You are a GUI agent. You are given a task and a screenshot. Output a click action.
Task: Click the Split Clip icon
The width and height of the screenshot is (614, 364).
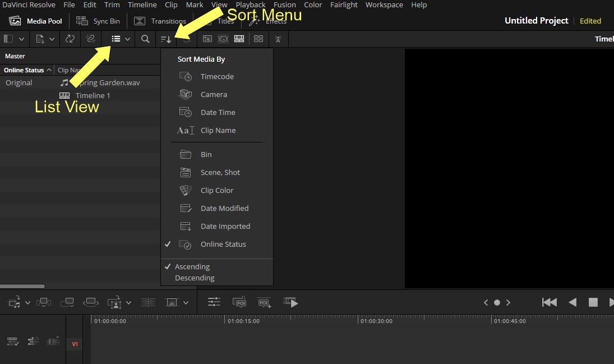tap(148, 302)
